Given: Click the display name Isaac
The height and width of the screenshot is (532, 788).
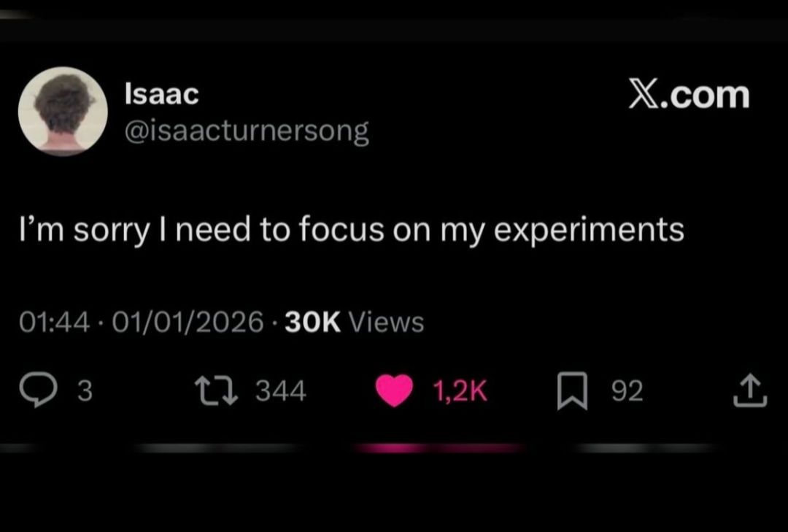Looking at the screenshot, I should [x=161, y=93].
